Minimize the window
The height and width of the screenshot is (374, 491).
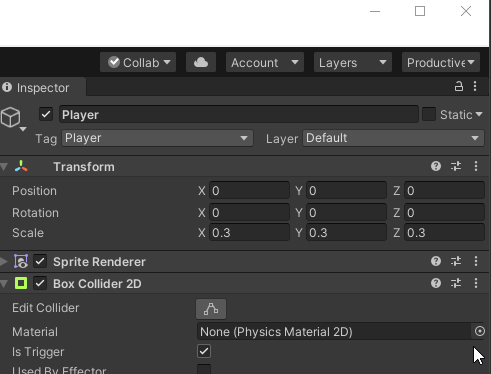375,11
